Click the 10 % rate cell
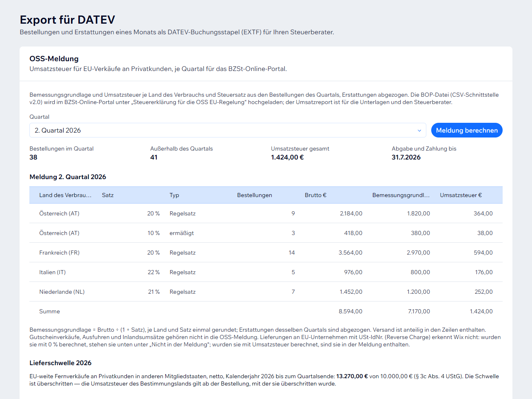The height and width of the screenshot is (399, 532). [x=154, y=233]
